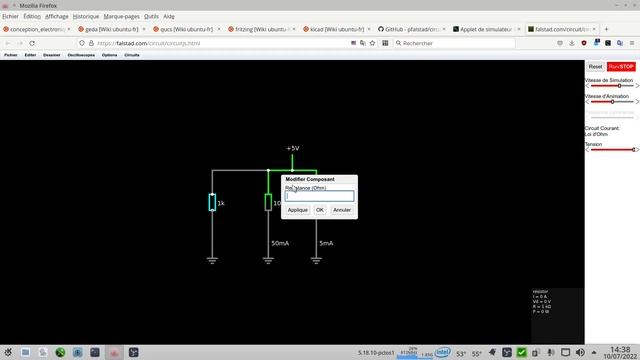Click the green checkmark tray icon
Viewport: 640px width, 360px height.
point(521,352)
